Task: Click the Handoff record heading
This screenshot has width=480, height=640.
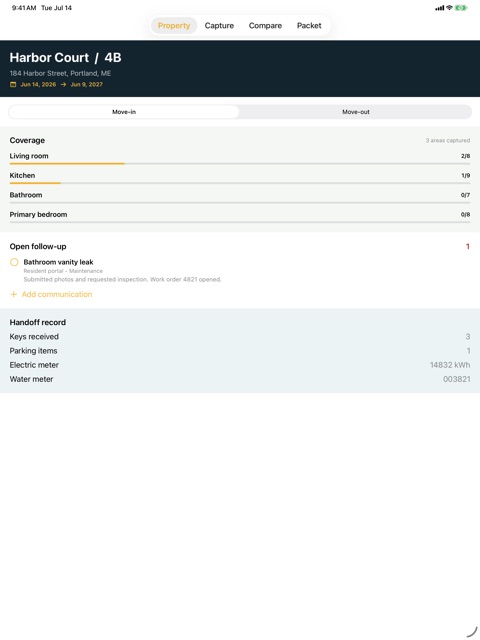Action: pyautogui.click(x=38, y=322)
